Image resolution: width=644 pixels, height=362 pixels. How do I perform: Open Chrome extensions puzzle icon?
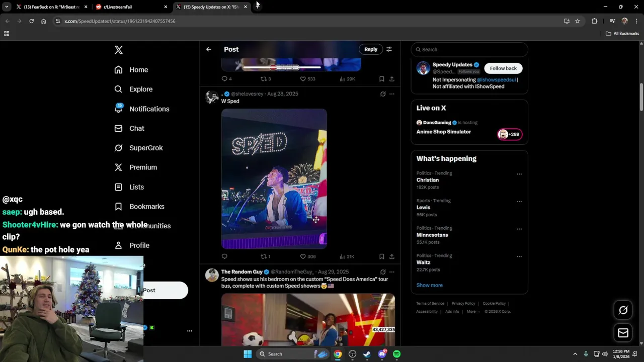[x=594, y=21]
